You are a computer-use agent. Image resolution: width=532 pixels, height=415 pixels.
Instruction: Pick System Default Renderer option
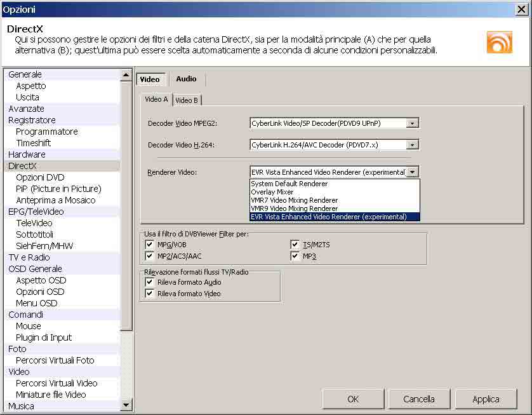click(289, 184)
